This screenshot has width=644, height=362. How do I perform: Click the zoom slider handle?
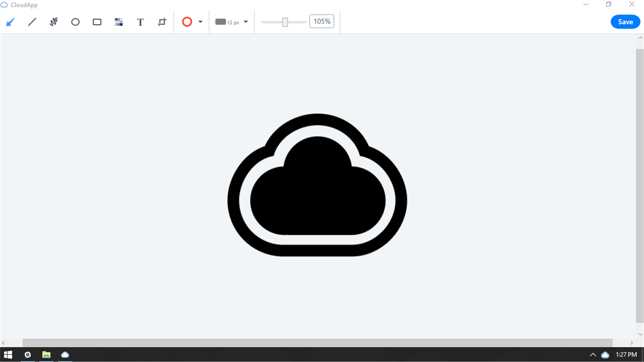click(285, 22)
